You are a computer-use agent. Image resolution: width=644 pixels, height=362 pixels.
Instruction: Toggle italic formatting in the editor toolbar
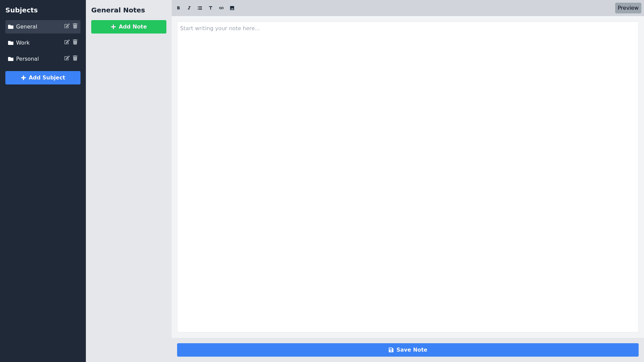click(x=189, y=8)
